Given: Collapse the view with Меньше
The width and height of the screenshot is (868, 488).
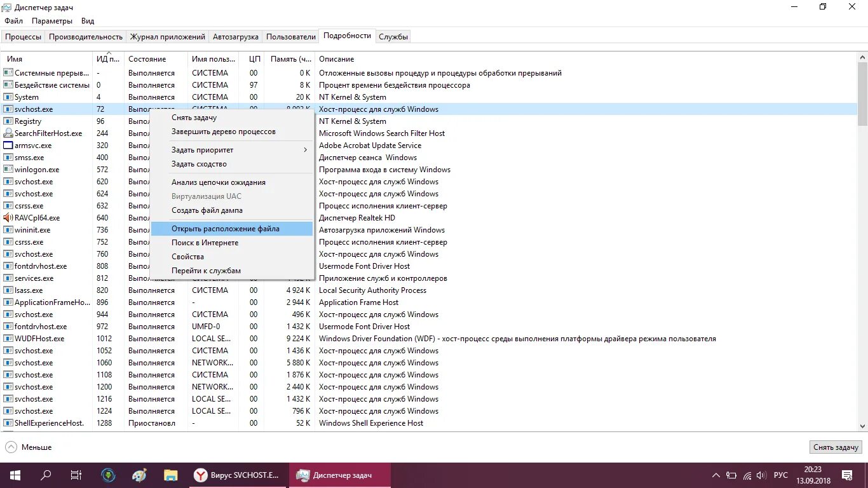Looking at the screenshot, I should point(29,447).
